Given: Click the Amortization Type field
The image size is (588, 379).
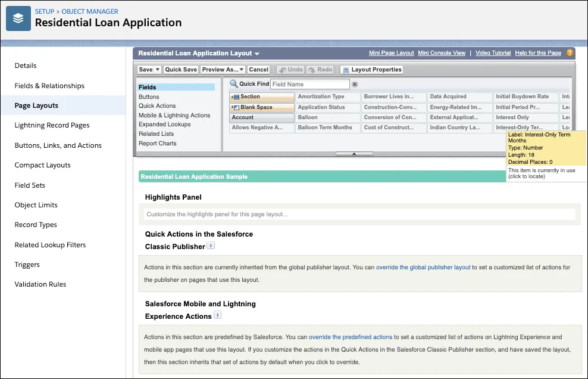Looking at the screenshot, I should pyautogui.click(x=328, y=97).
